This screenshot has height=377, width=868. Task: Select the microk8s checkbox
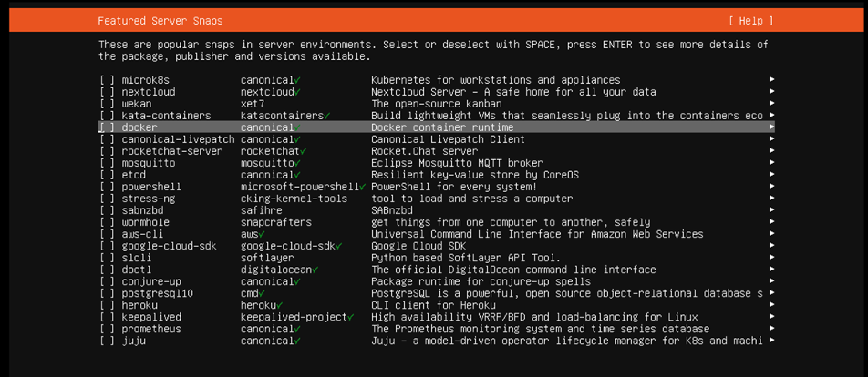[x=108, y=80]
